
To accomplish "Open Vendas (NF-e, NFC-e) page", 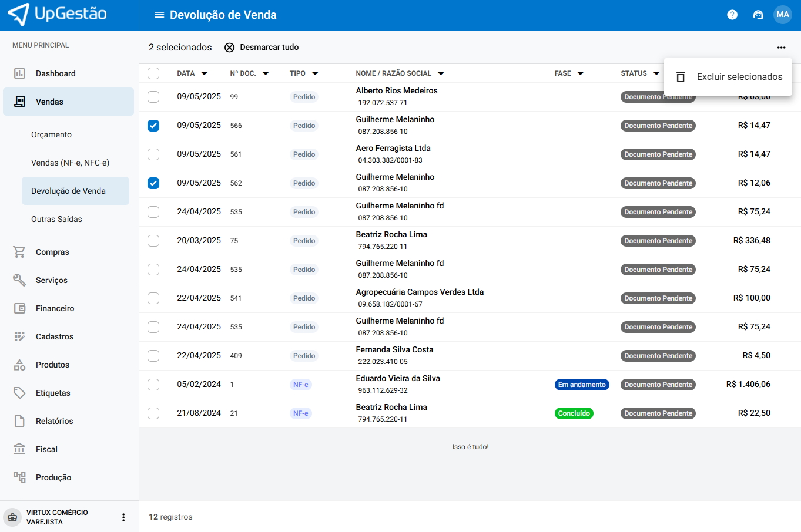I will coord(70,163).
